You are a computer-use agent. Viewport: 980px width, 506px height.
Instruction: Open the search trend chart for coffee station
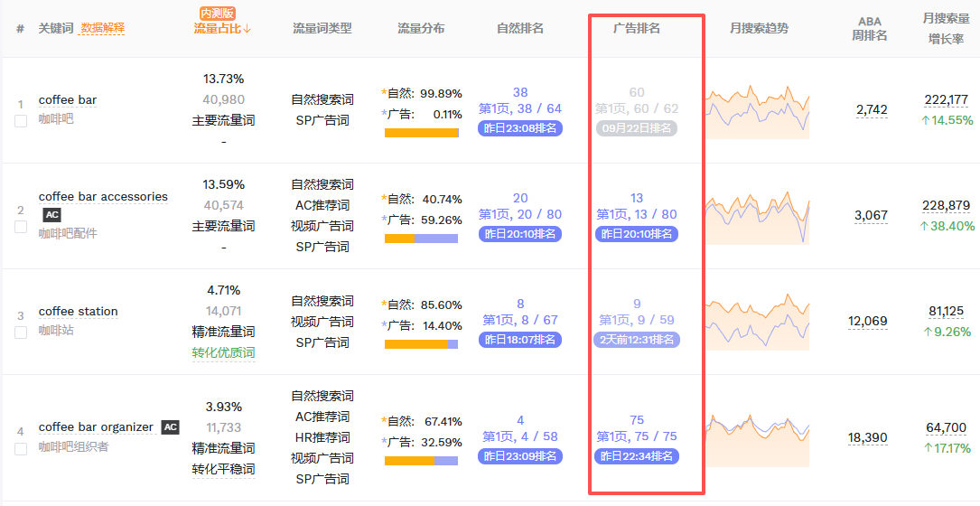(x=758, y=322)
